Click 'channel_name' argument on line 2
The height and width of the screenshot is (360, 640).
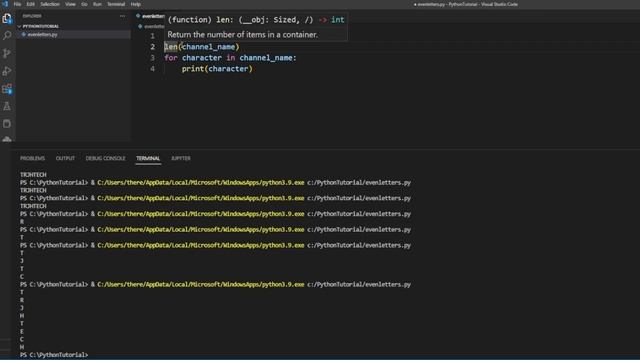tap(209, 47)
